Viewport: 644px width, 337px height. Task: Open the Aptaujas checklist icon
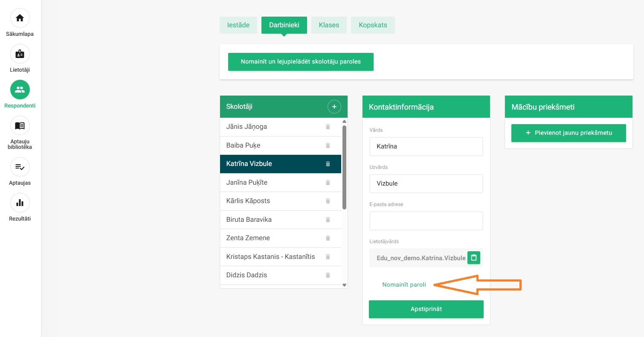tap(20, 167)
